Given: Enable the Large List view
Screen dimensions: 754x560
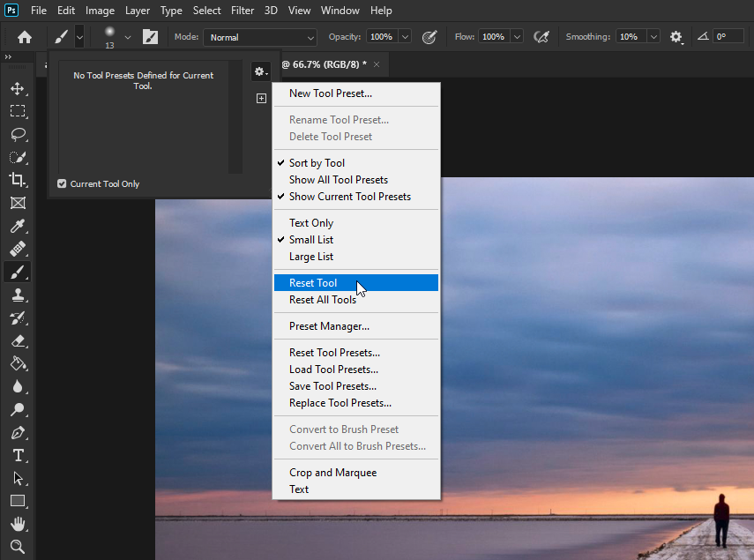Looking at the screenshot, I should pos(311,257).
